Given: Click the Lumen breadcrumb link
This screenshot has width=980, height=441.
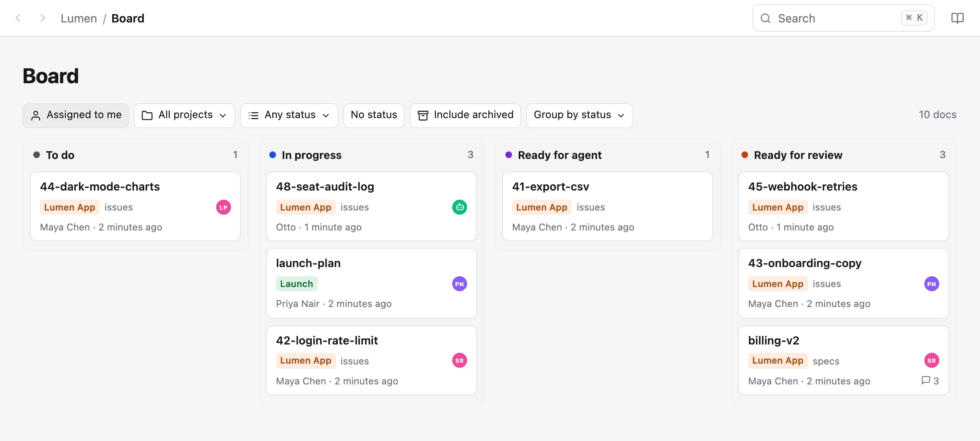Looking at the screenshot, I should pyautogui.click(x=79, y=18).
